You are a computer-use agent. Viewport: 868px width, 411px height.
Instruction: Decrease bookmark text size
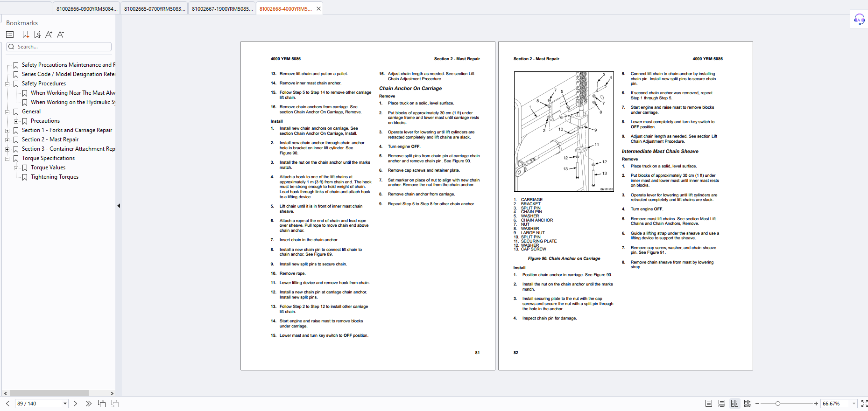(60, 35)
